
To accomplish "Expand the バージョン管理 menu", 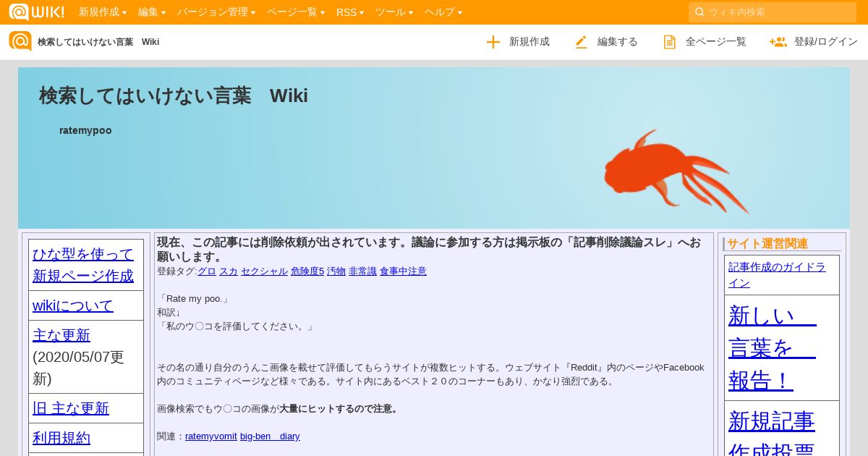I will tap(216, 12).
